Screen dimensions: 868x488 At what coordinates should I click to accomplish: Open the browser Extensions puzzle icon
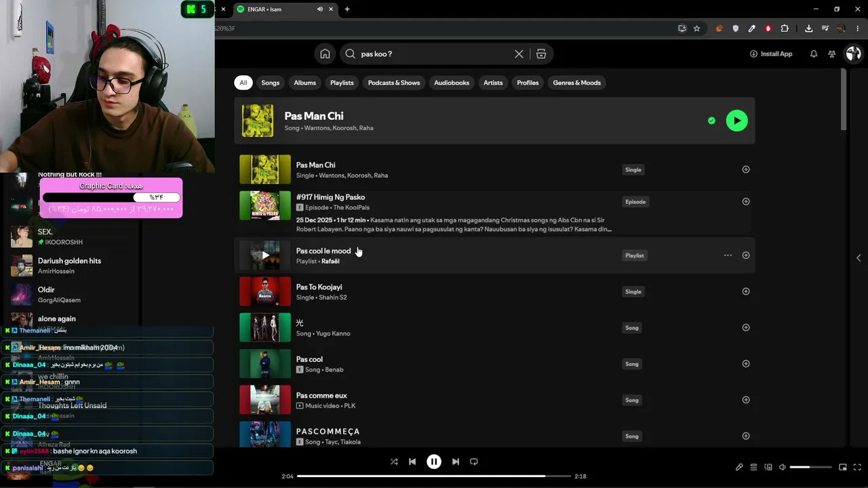tap(785, 28)
